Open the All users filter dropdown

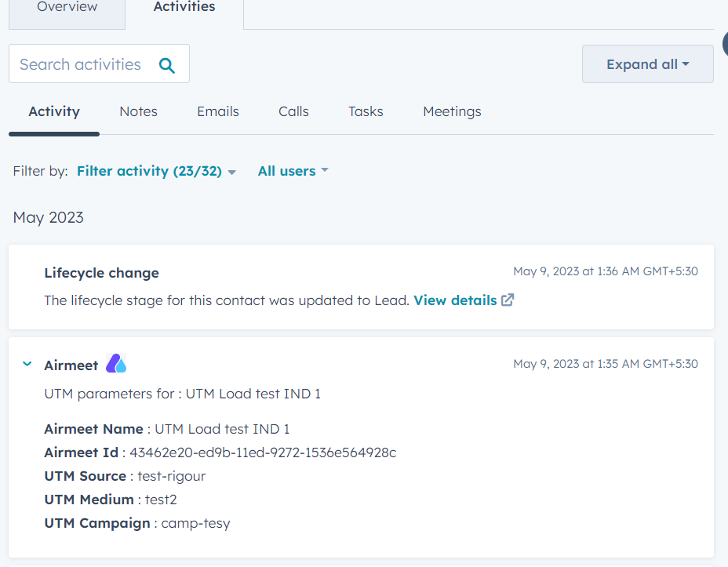(293, 171)
